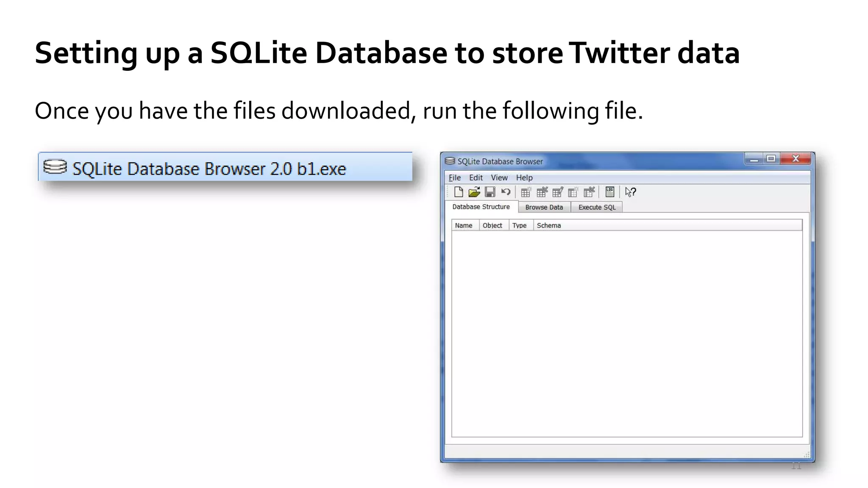
Task: Switch to the Execute SQL tab
Action: pyautogui.click(x=597, y=207)
